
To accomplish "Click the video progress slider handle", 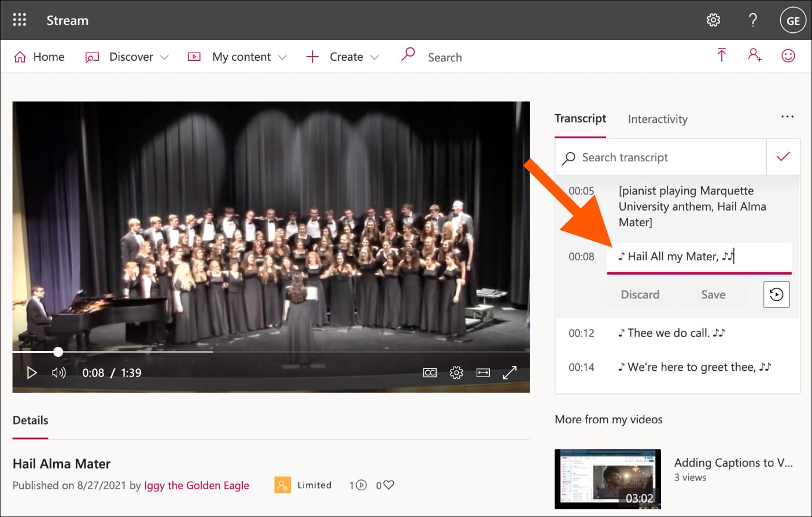I will pyautogui.click(x=58, y=352).
